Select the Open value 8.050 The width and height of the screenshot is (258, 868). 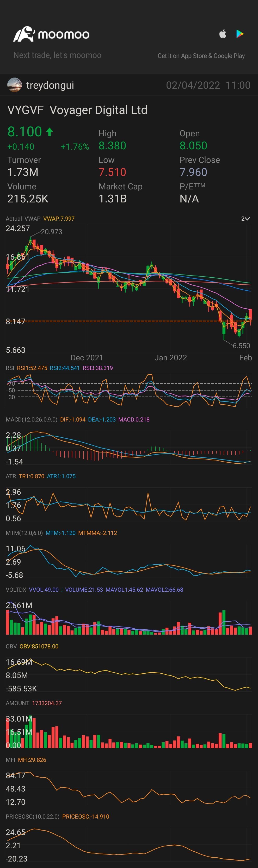tap(193, 145)
